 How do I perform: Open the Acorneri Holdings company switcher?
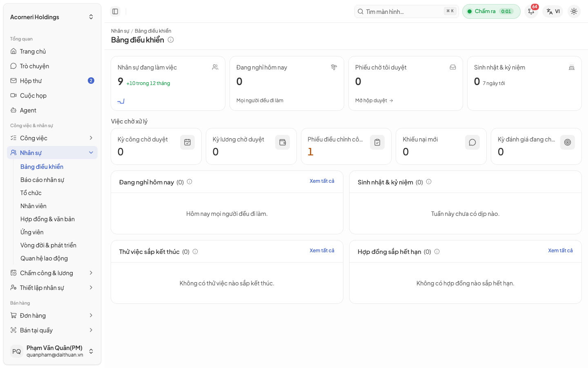click(52, 17)
